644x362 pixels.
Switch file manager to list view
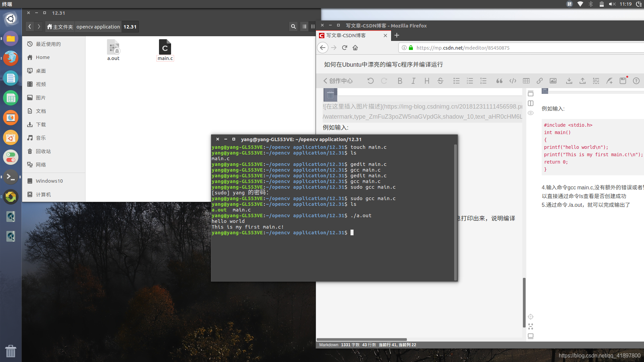(304, 26)
